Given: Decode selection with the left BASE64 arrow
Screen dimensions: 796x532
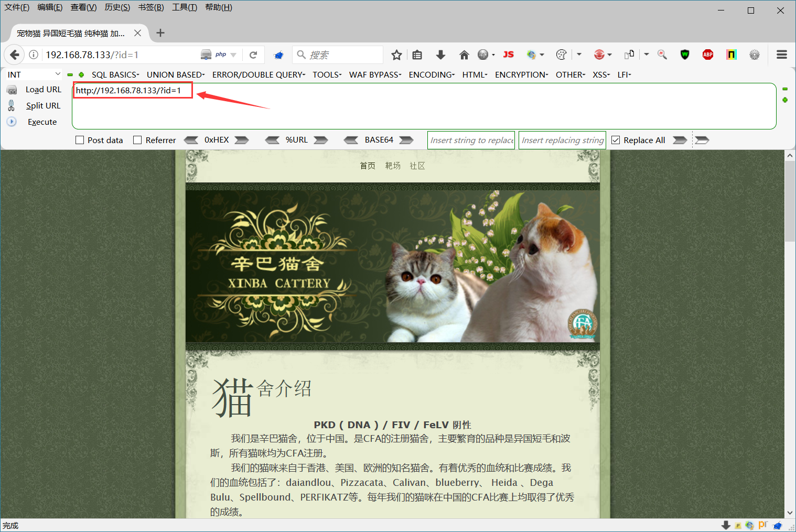Looking at the screenshot, I should [x=351, y=140].
